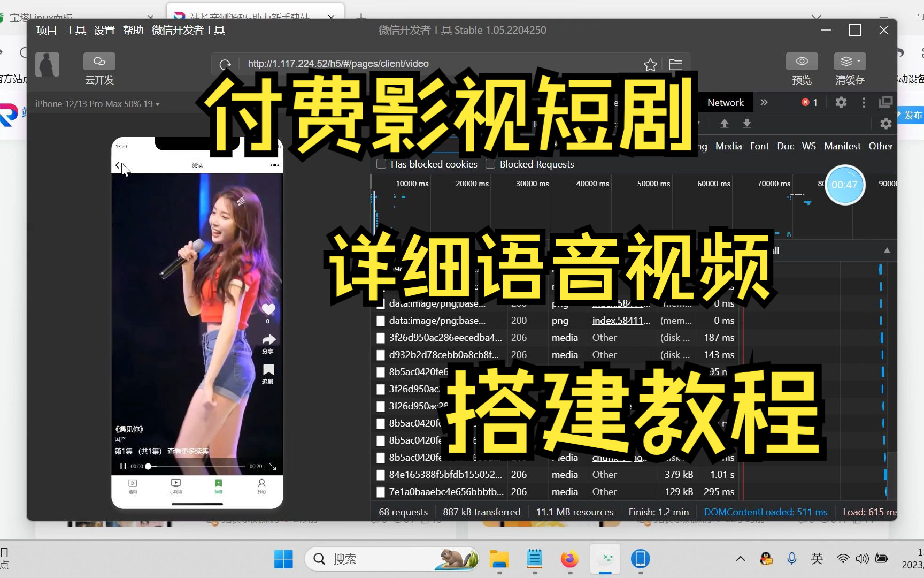The width and height of the screenshot is (924, 578).
Task: Expand more DevTools tabs with the chevron
Action: coord(764,102)
